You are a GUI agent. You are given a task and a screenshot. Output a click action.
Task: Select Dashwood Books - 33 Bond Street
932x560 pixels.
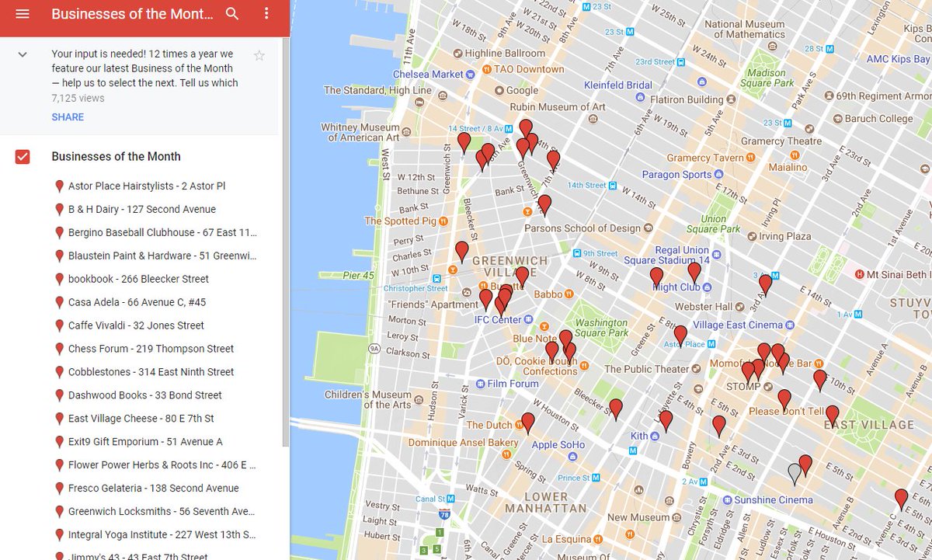pyautogui.click(x=145, y=396)
